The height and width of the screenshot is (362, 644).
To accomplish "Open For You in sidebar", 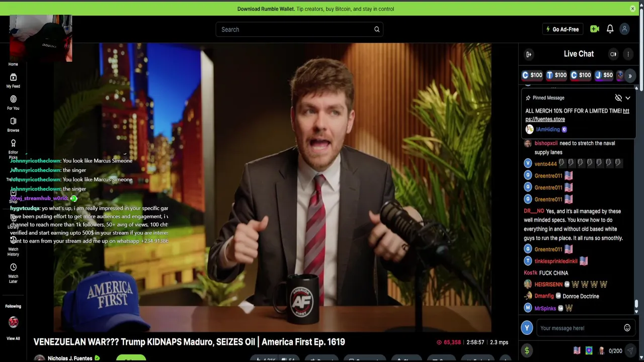I will (x=13, y=103).
